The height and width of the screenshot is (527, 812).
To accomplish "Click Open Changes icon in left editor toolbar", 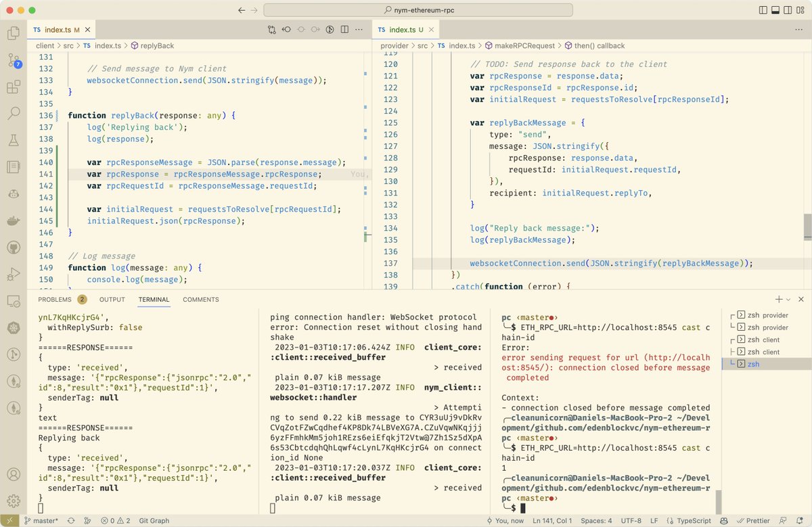I will (x=271, y=30).
